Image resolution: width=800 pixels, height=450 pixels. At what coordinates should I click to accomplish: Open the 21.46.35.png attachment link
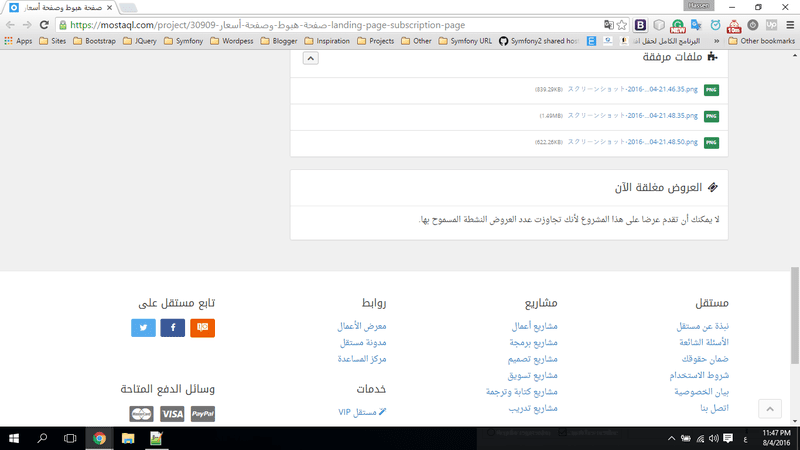pos(633,89)
